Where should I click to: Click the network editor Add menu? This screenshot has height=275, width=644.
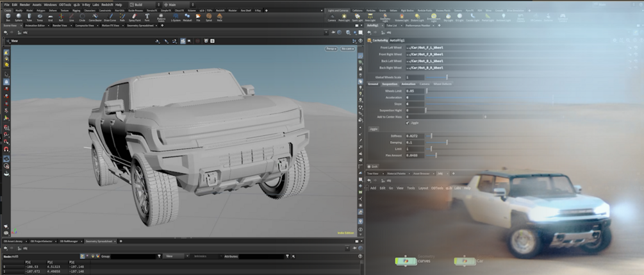(x=373, y=188)
